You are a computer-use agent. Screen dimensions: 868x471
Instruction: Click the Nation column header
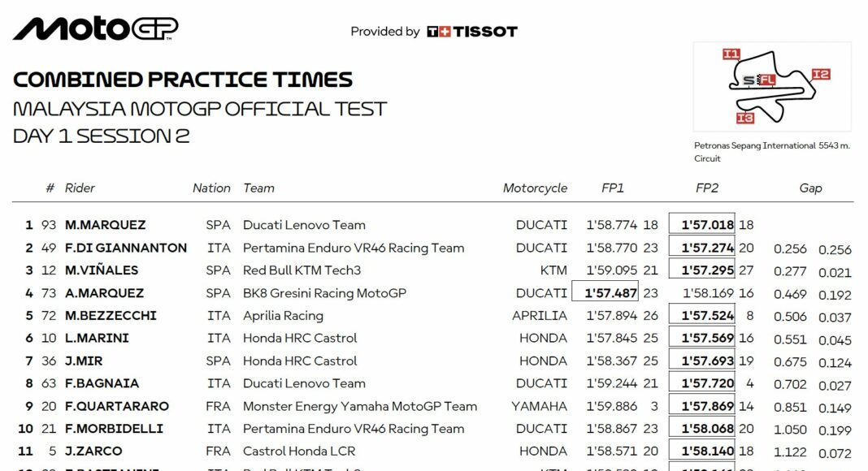pos(211,188)
